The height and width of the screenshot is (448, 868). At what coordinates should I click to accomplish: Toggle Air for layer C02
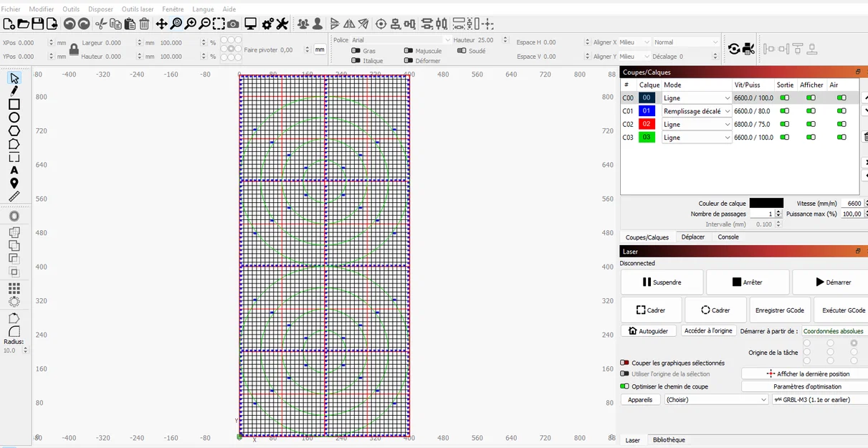click(841, 125)
